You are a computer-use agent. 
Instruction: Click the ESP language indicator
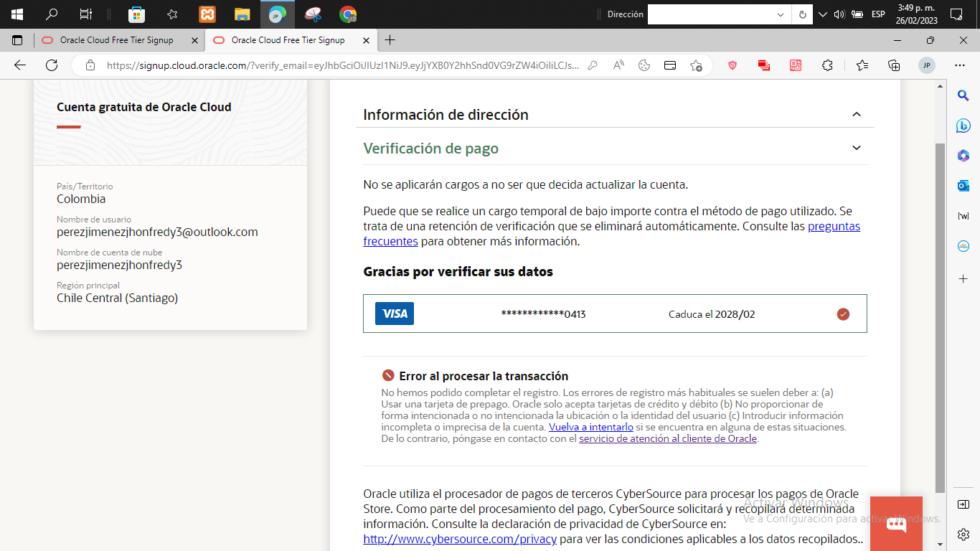[x=878, y=14]
